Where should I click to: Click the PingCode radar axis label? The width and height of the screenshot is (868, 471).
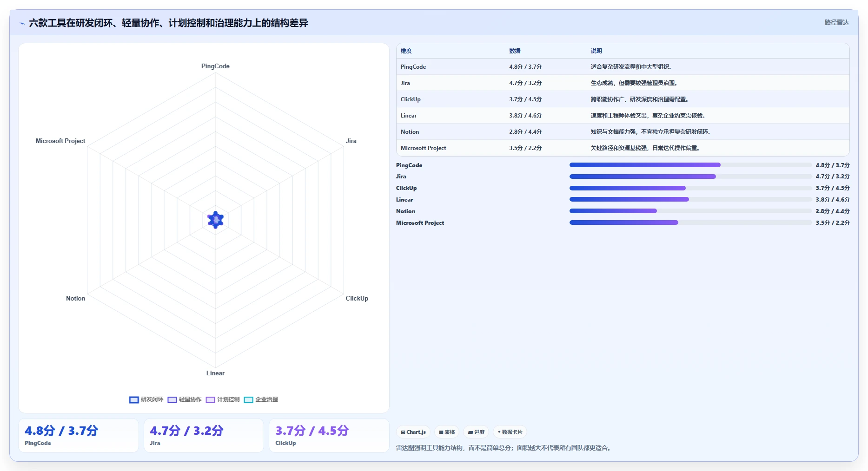point(215,66)
